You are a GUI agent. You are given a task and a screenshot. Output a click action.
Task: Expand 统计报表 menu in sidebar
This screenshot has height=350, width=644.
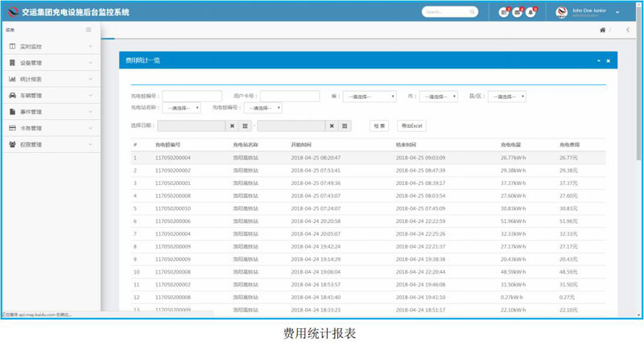click(50, 79)
